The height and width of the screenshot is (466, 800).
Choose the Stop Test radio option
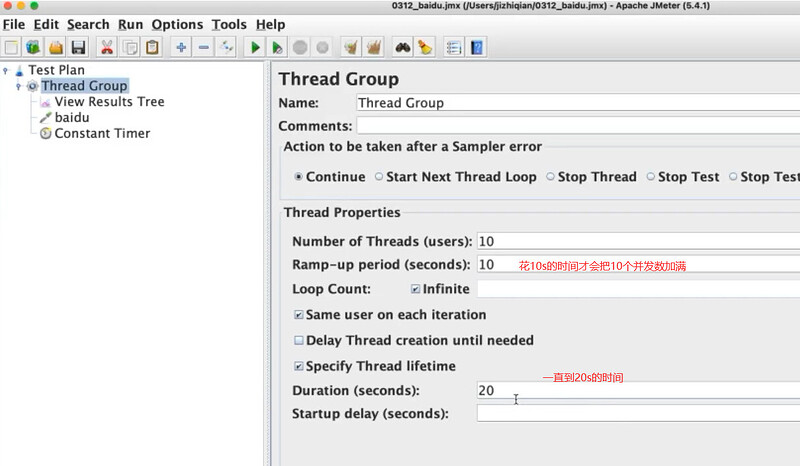pyautogui.click(x=651, y=177)
